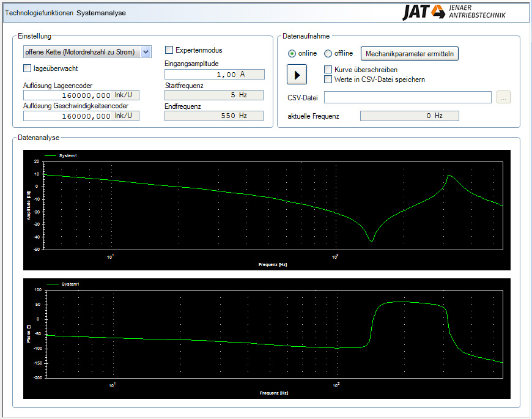Click the Endfrequenz value field
This screenshot has width=532, height=419.
tap(214, 116)
